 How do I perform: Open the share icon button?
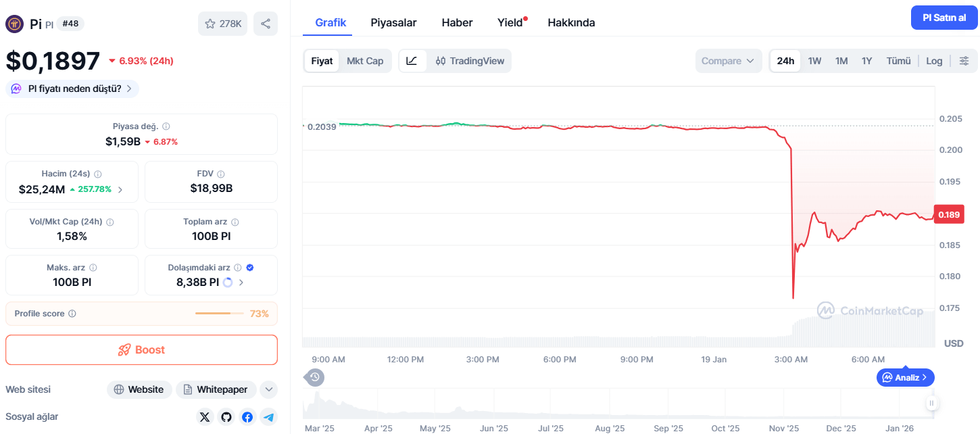point(266,24)
